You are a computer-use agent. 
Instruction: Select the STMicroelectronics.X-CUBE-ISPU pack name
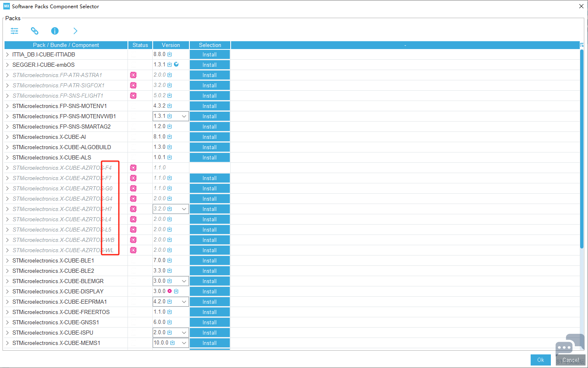tap(53, 333)
